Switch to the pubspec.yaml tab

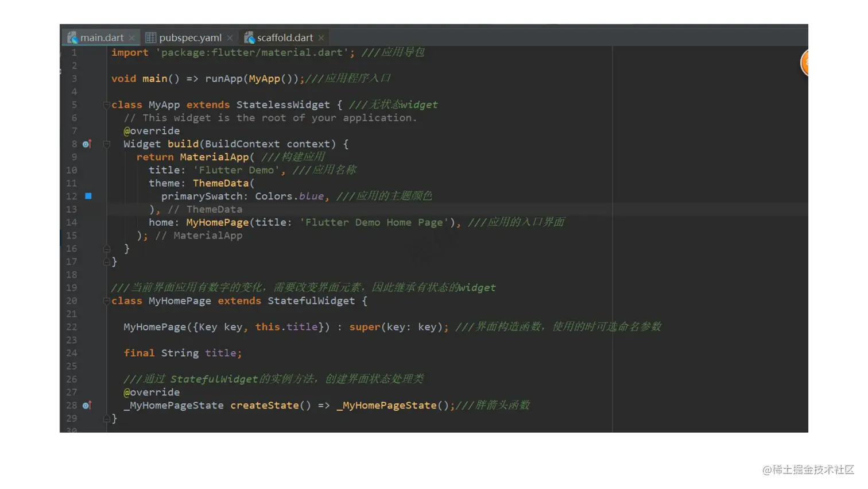[x=189, y=37]
